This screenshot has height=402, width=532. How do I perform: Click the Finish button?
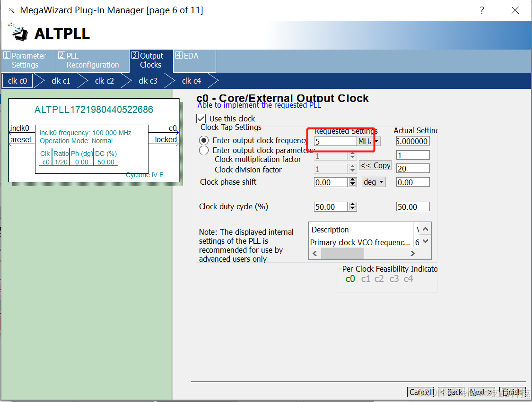tap(512, 392)
